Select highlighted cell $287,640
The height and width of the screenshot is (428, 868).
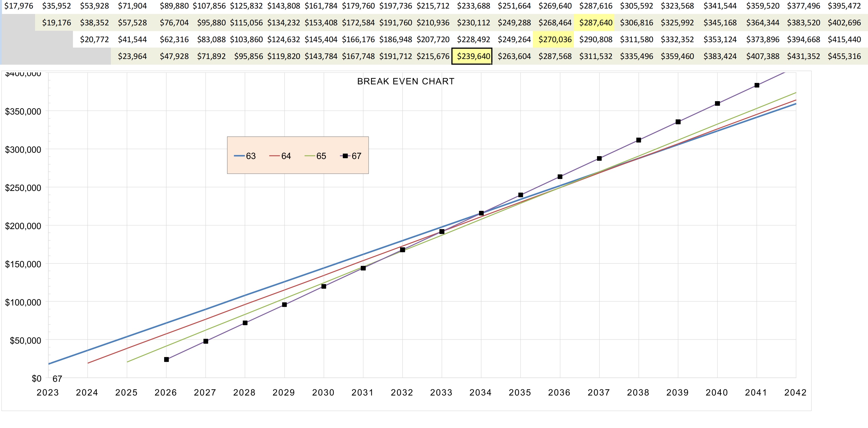tap(595, 23)
